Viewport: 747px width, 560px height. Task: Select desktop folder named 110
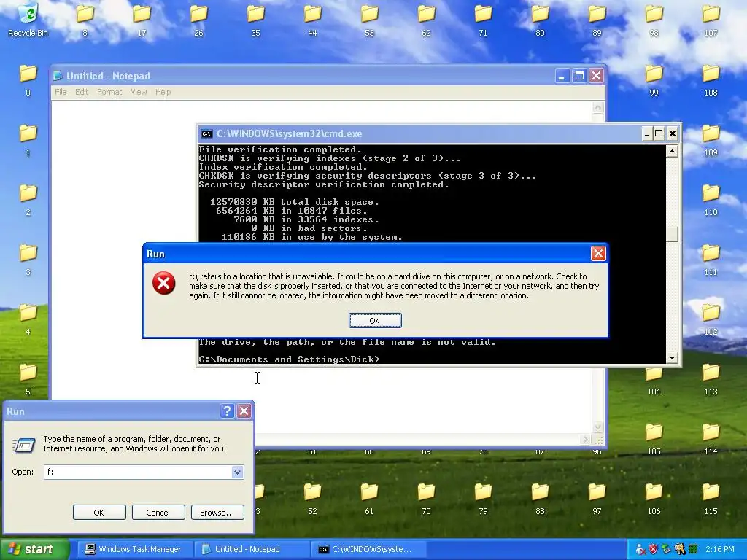click(x=711, y=199)
